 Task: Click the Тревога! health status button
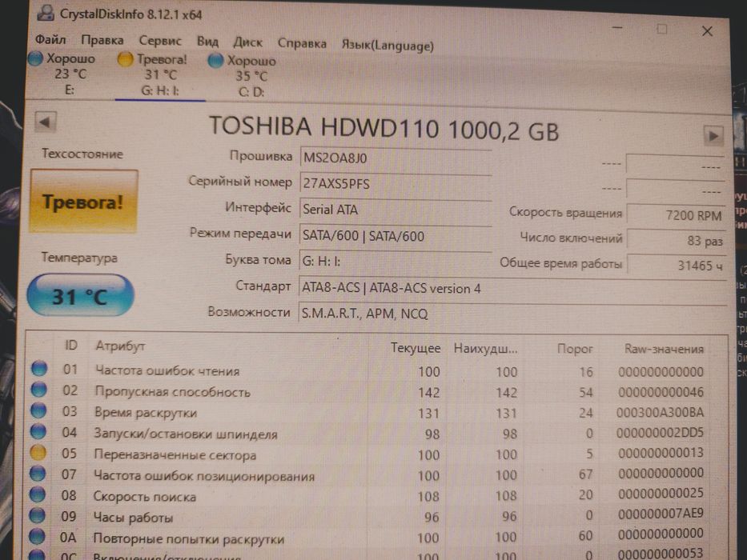(x=84, y=202)
